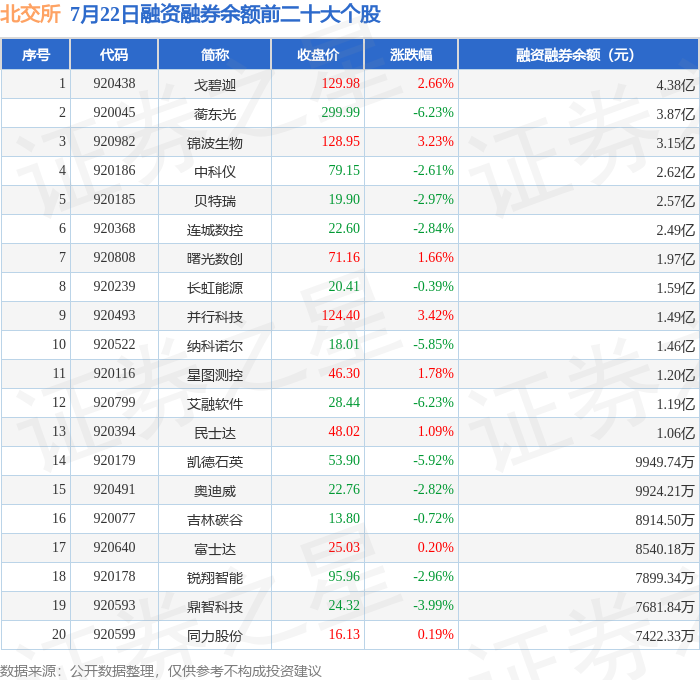Click stock code 920599
Viewport: 700px width, 680px height.
pyautogui.click(x=114, y=634)
